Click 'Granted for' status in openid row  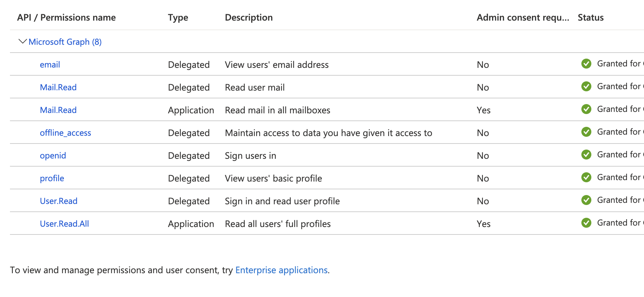point(620,155)
